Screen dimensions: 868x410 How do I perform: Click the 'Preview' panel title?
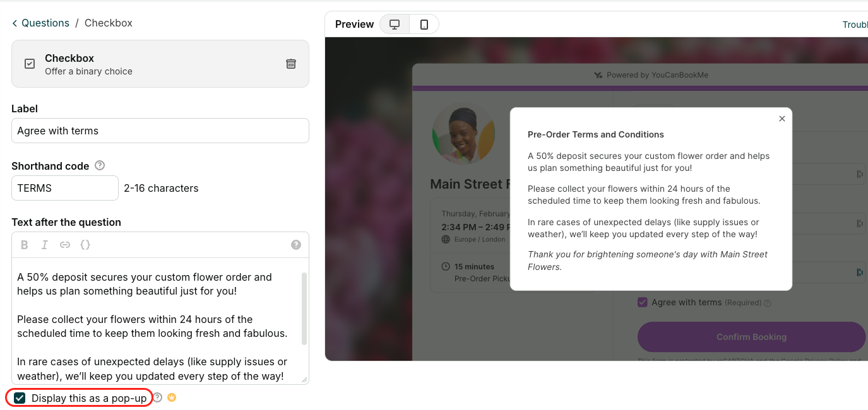click(x=355, y=24)
